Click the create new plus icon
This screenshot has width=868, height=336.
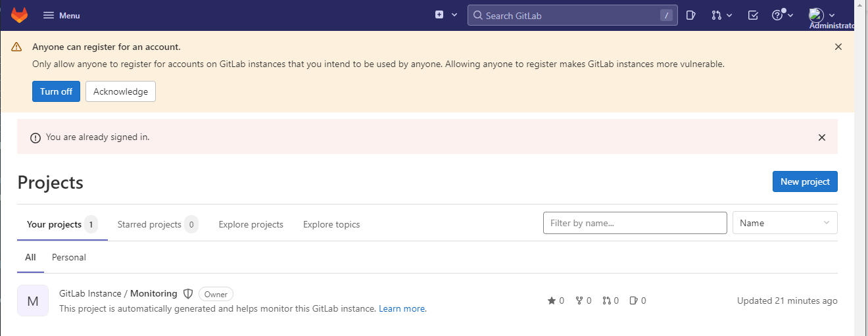coord(439,15)
